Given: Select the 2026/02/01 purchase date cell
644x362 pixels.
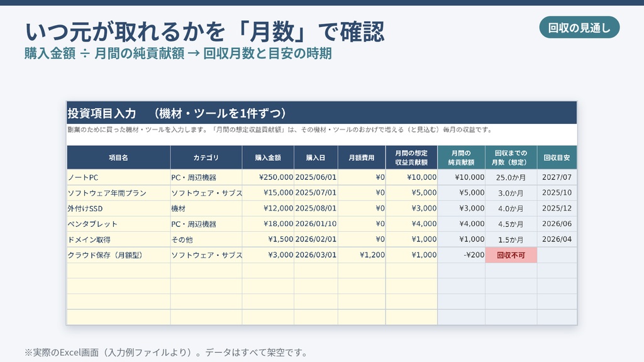Looking at the screenshot, I should pos(316,239).
